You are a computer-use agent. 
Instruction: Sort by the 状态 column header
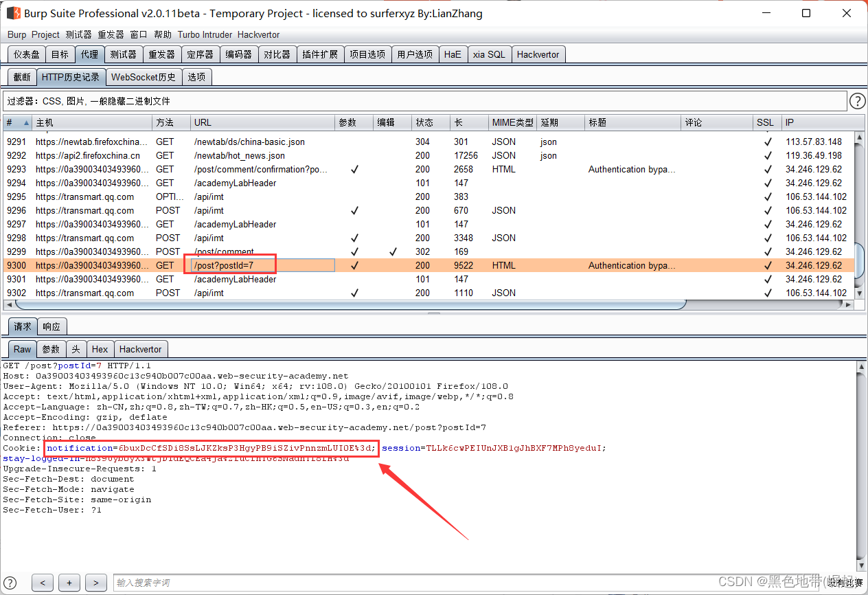click(x=431, y=122)
